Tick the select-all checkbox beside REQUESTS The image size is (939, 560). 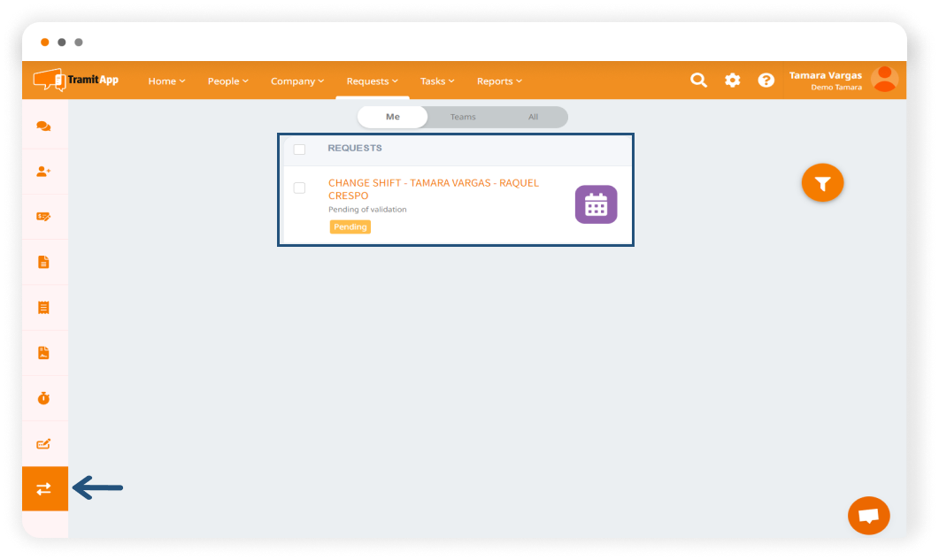pos(299,150)
